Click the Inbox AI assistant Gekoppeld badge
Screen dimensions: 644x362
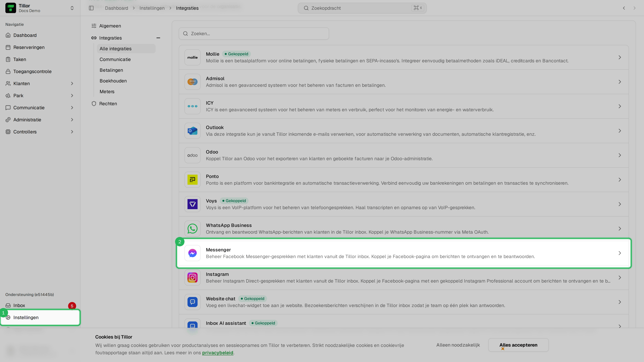[x=263, y=323]
